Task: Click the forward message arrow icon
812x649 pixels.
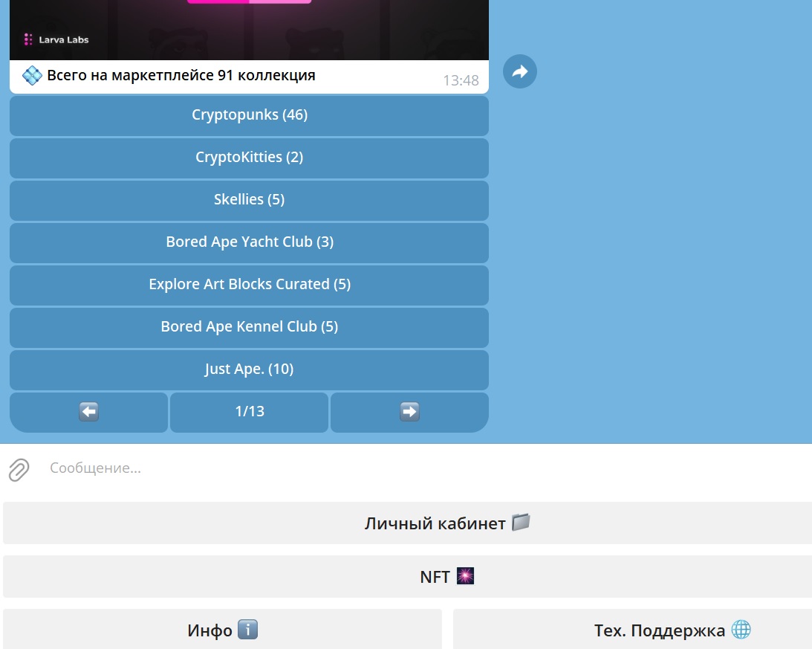Action: (x=519, y=71)
